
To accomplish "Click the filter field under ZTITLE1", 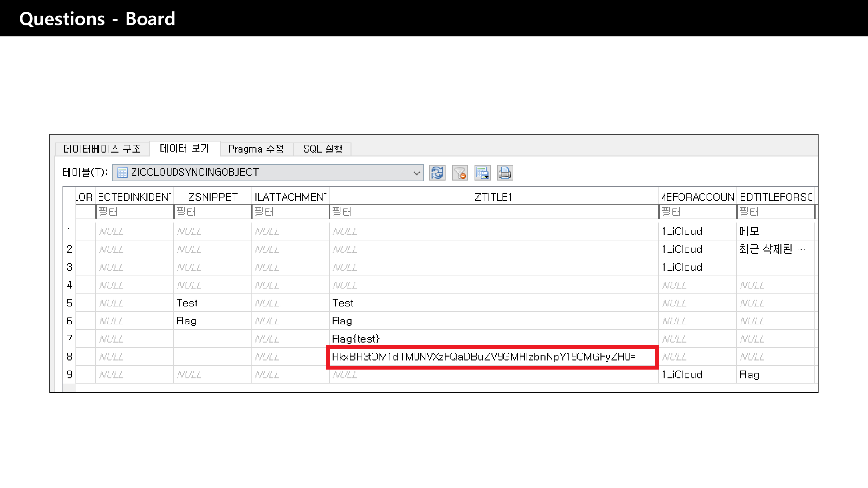I will click(x=493, y=212).
